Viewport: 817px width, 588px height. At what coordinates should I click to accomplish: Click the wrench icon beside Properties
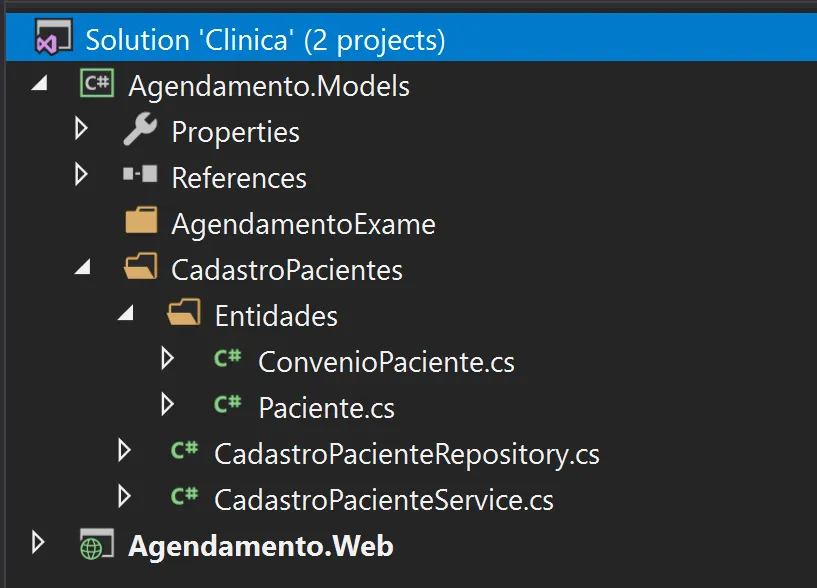[140, 130]
